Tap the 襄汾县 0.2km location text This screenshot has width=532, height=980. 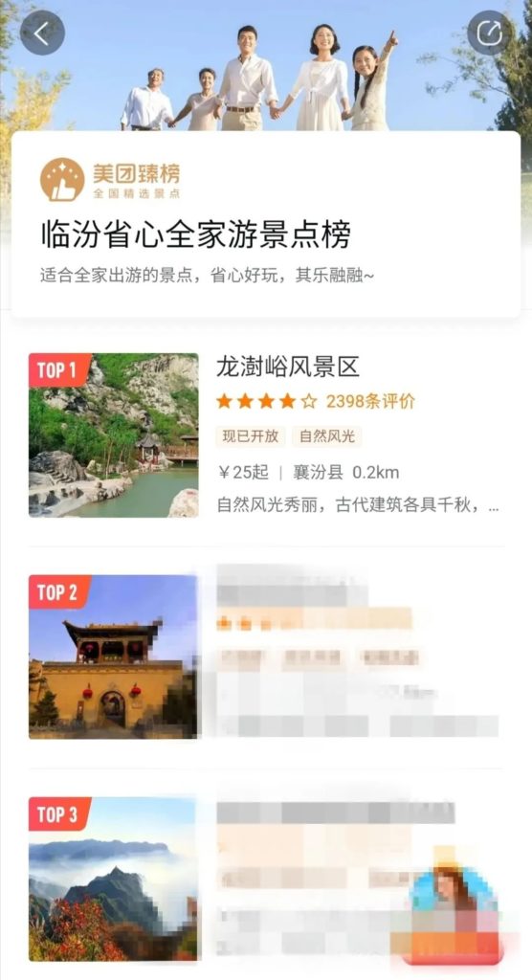(346, 473)
